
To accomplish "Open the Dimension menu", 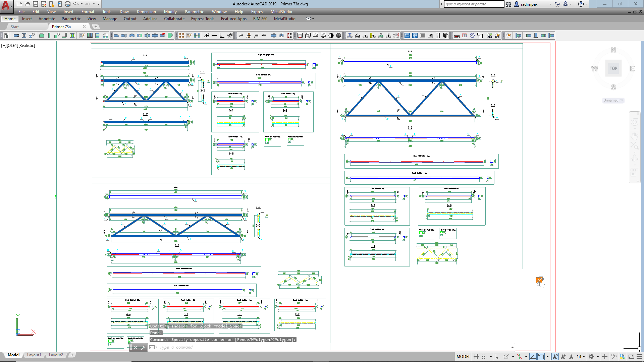I will tap(146, 12).
